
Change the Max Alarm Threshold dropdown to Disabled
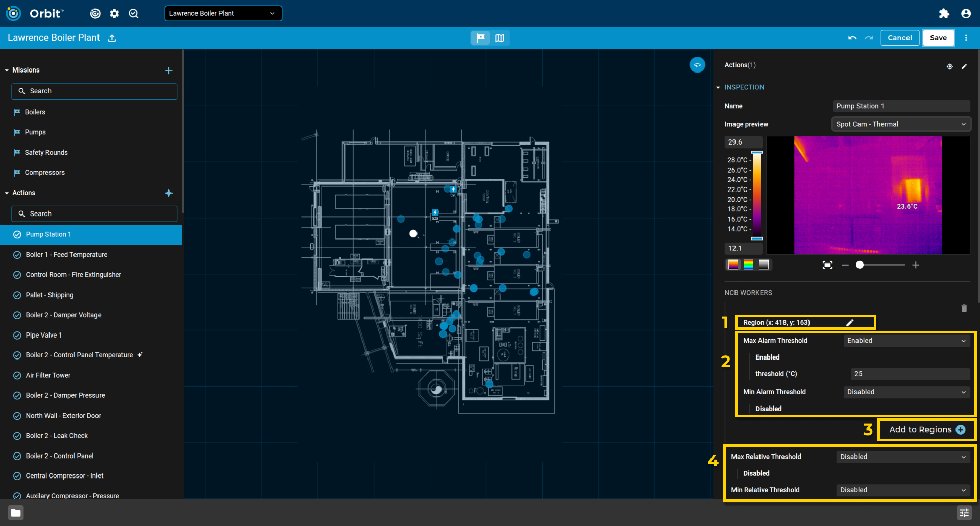pyautogui.click(x=906, y=340)
